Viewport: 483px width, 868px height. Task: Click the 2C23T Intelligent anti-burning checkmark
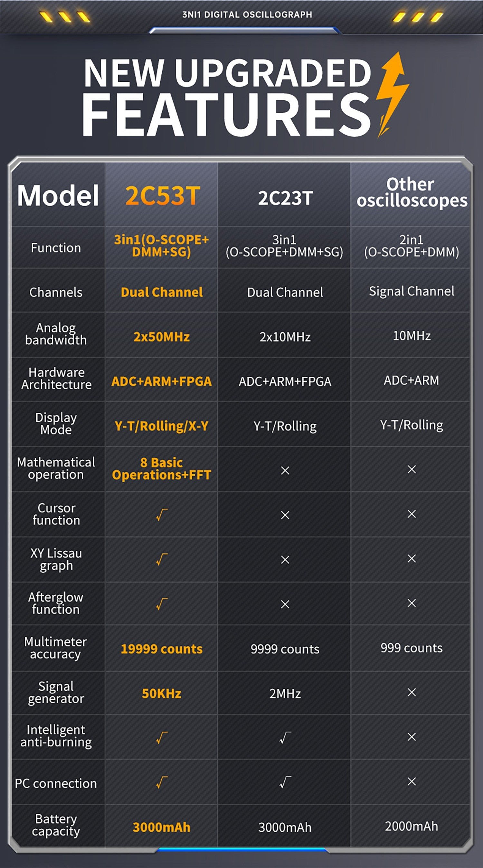pos(285,738)
